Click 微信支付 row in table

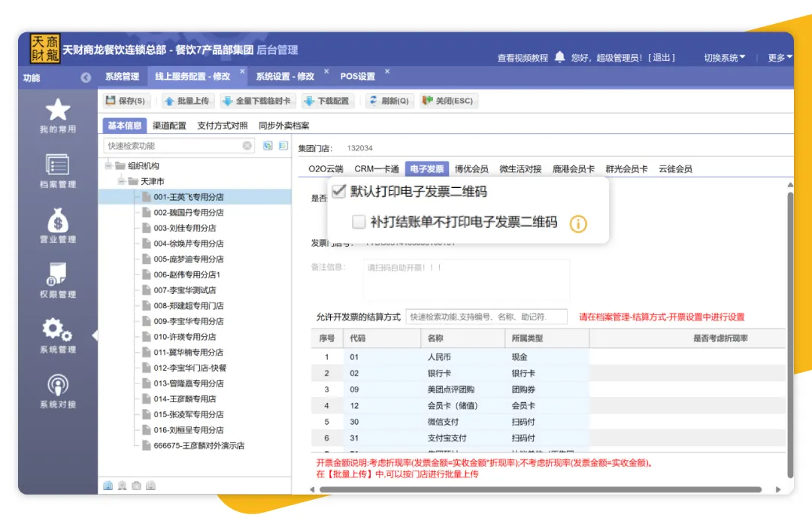tap(548, 422)
